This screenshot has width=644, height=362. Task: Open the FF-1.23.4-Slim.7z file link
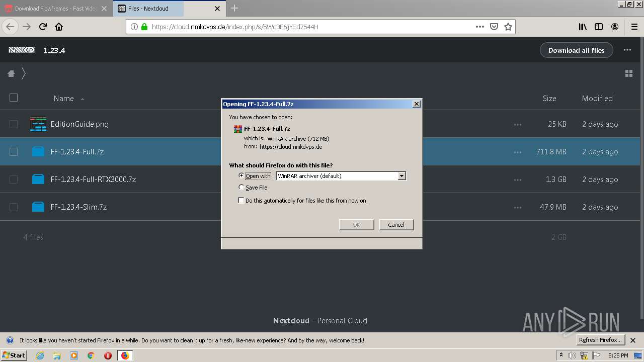(78, 207)
